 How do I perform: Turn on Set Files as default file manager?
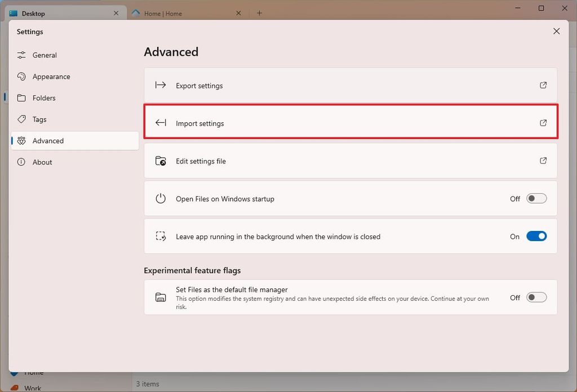(x=536, y=297)
